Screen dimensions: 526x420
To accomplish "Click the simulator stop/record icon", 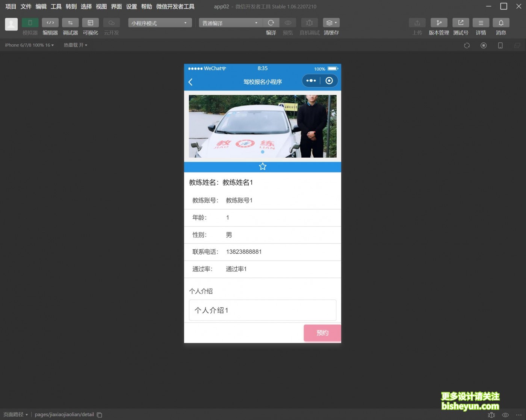I will (x=484, y=45).
